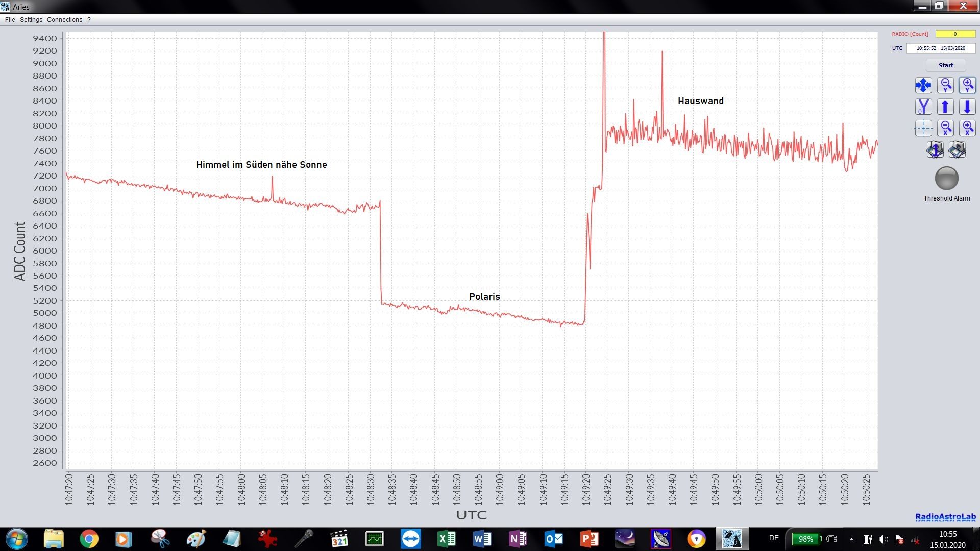Click the 'UTC' X axis label
Viewport: 980px width, 551px height.
(471, 515)
